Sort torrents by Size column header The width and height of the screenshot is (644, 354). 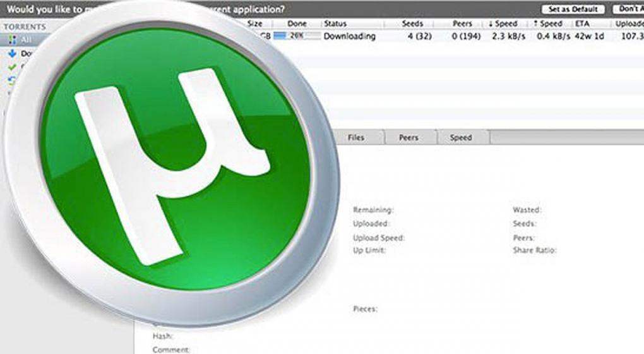[255, 23]
